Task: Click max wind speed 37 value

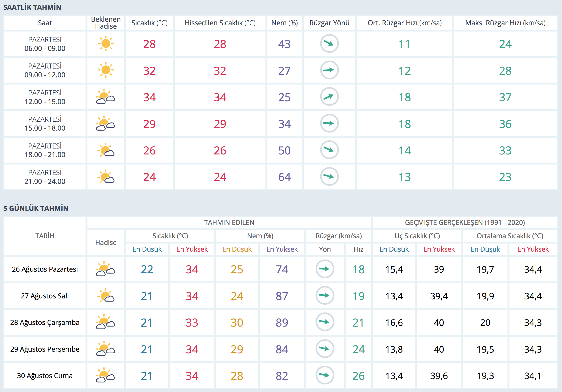Action: [505, 97]
